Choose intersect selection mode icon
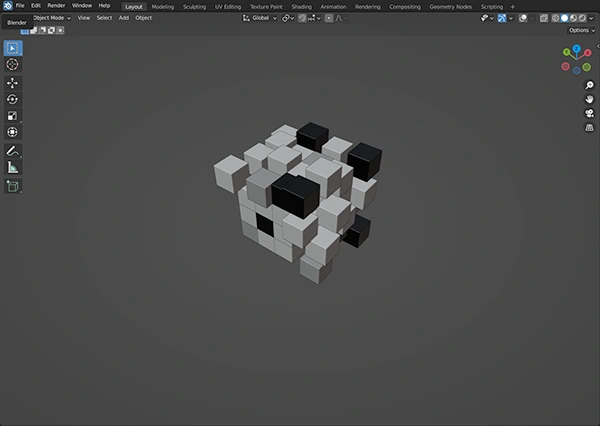Screen dimensions: 600x426 [x=60, y=31]
